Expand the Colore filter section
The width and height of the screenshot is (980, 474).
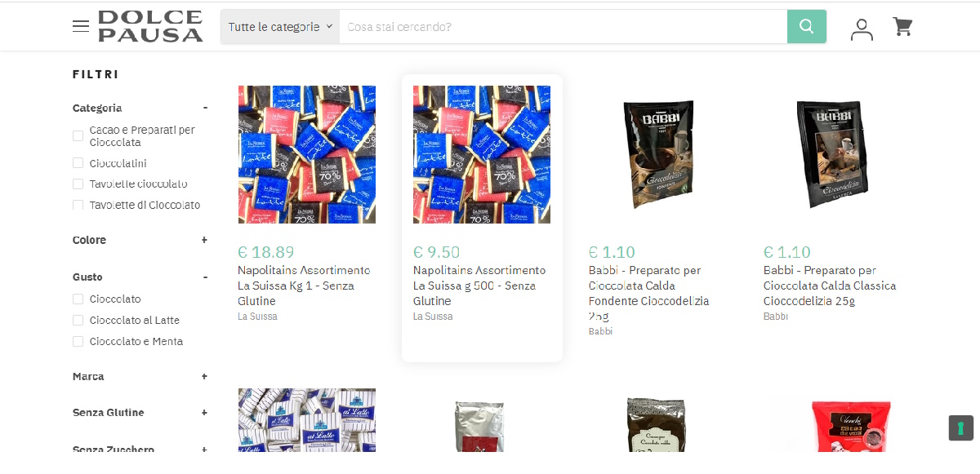pos(205,240)
